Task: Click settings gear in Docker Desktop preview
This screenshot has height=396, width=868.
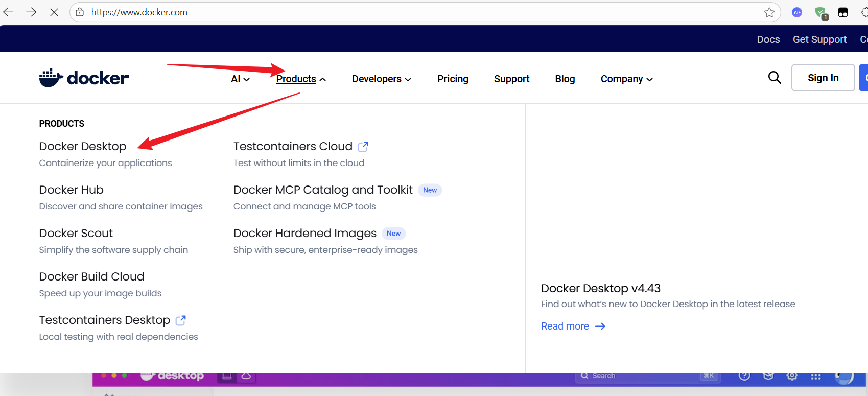Action: click(792, 376)
